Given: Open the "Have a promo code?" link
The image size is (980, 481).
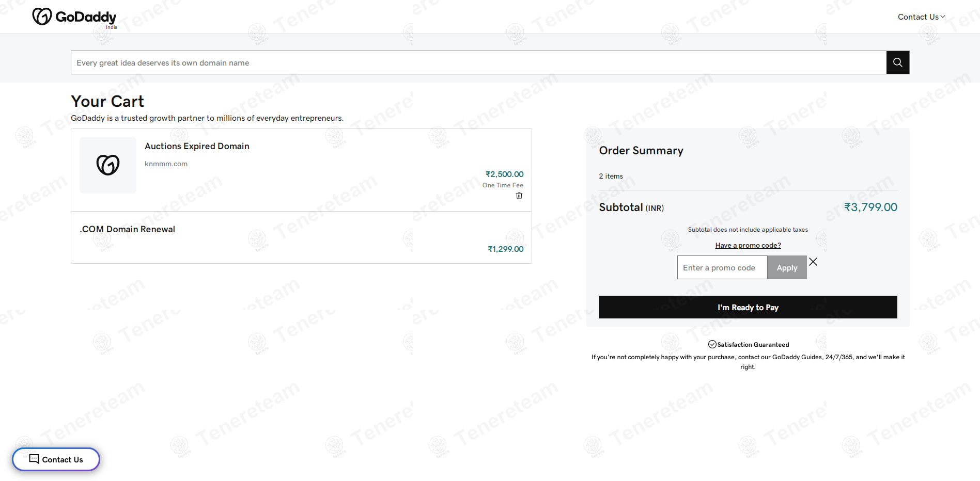Looking at the screenshot, I should (748, 245).
